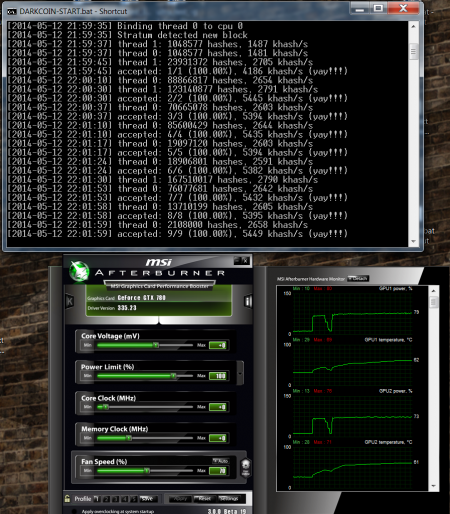This screenshot has height=514, width=450.
Task: Click Max label of Fan Speed slider
Action: pyautogui.click(x=201, y=470)
